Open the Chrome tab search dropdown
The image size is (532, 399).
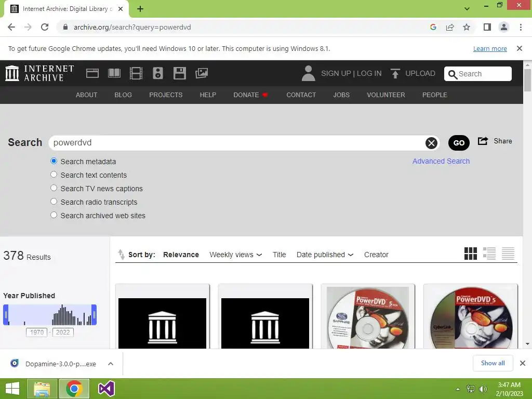[x=467, y=8]
